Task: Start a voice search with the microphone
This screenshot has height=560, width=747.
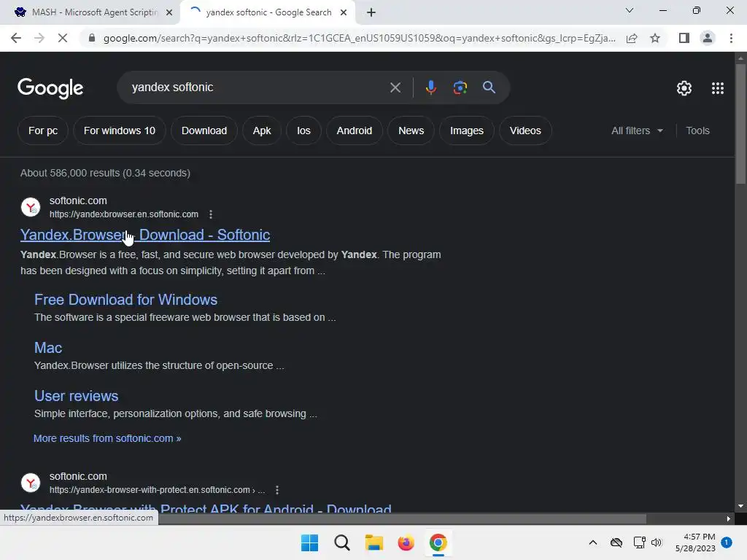Action: (x=430, y=87)
